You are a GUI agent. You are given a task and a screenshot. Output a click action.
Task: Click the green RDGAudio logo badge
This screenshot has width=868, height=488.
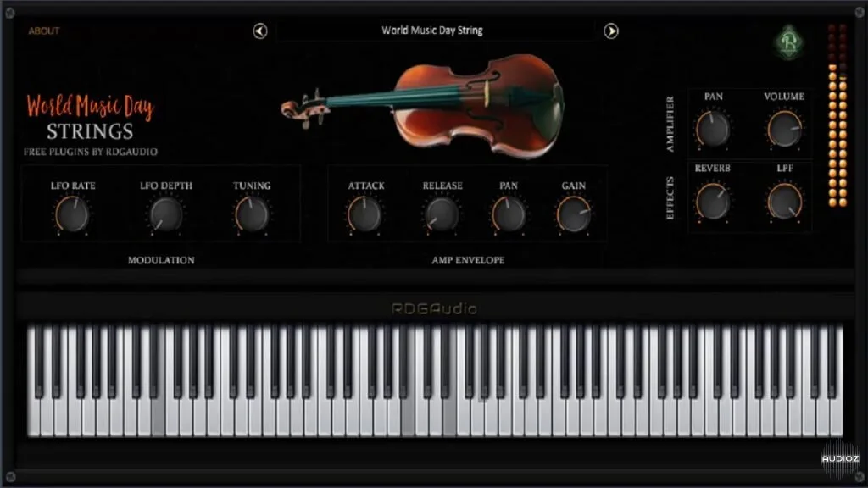point(789,42)
